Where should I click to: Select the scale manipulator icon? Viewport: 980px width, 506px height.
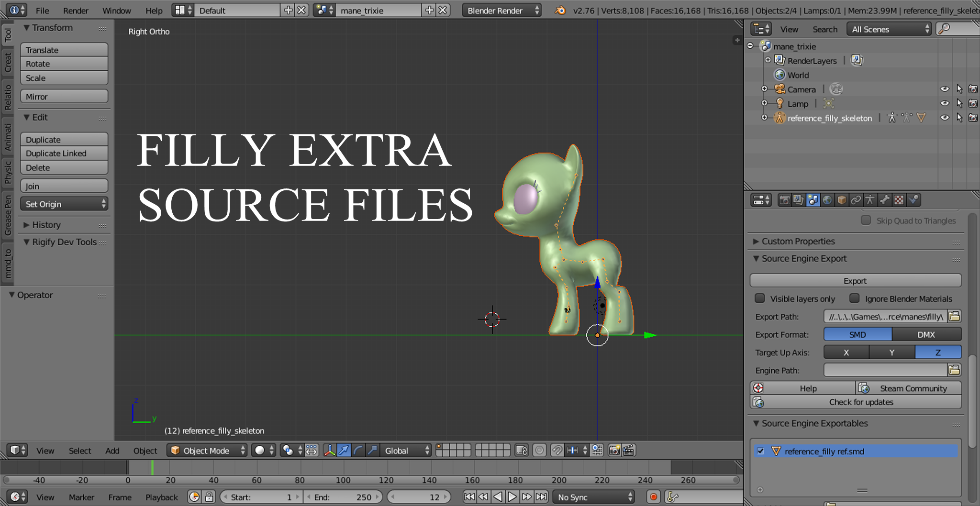click(x=372, y=450)
